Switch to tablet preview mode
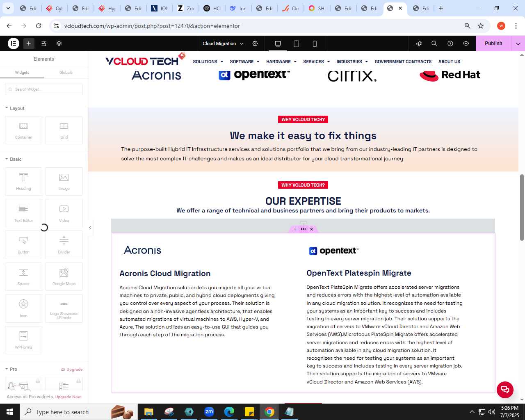 (x=296, y=43)
